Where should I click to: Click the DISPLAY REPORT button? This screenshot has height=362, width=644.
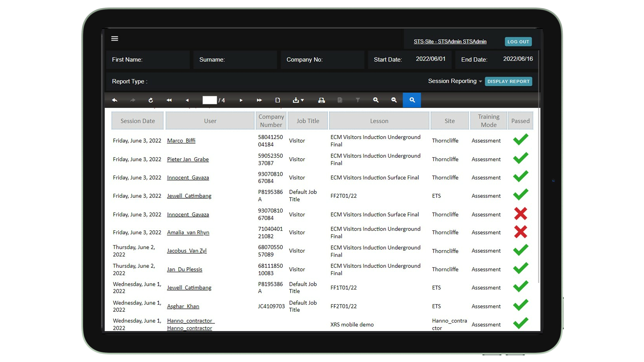[508, 81]
